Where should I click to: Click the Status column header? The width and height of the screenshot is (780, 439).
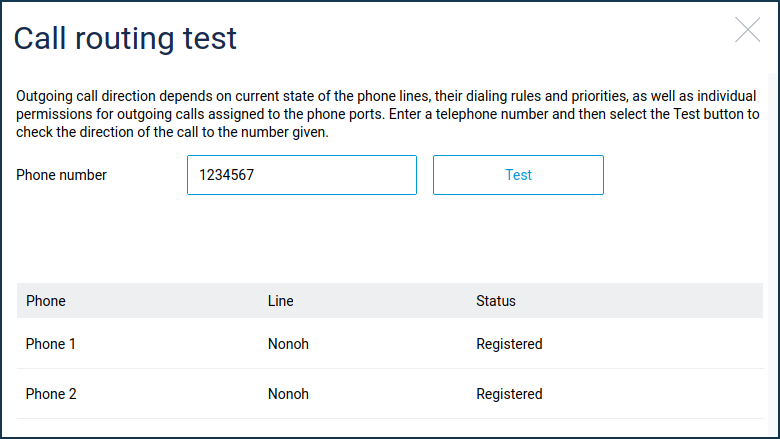point(496,301)
